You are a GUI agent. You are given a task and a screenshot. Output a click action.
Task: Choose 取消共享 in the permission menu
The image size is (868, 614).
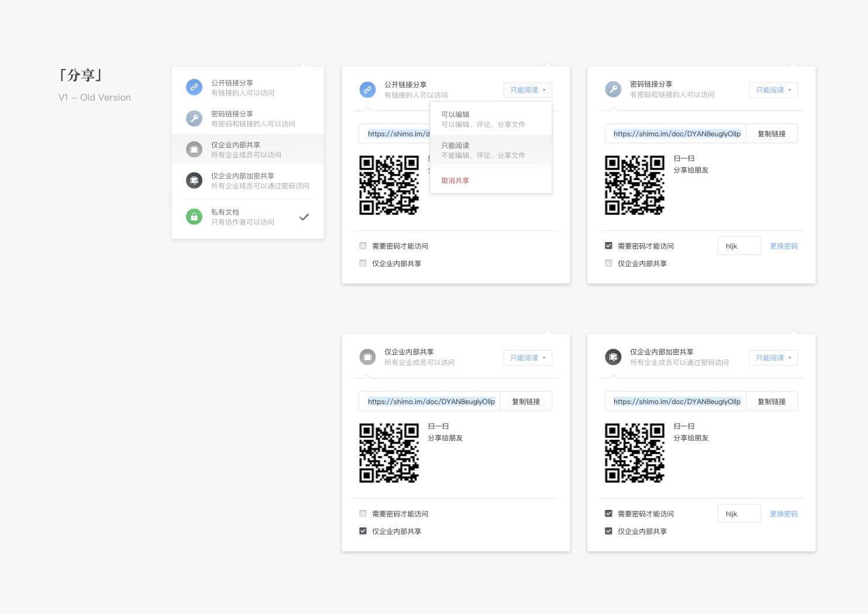pos(455,181)
